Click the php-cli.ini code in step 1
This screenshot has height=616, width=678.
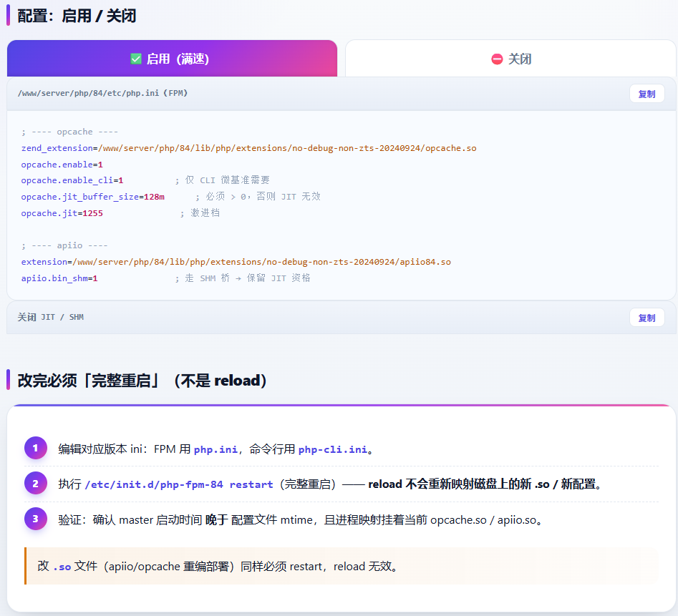pos(332,450)
